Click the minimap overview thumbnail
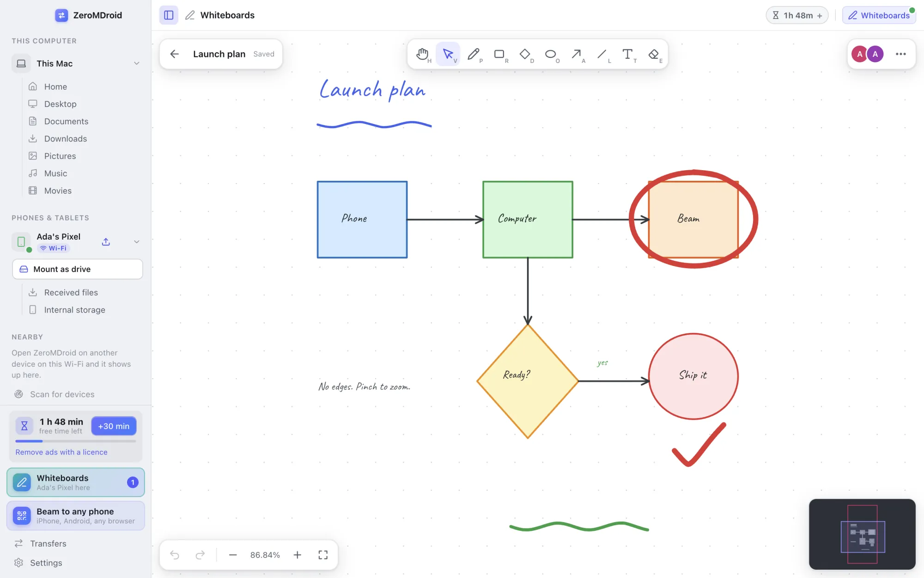924x578 pixels. pyautogui.click(x=862, y=534)
